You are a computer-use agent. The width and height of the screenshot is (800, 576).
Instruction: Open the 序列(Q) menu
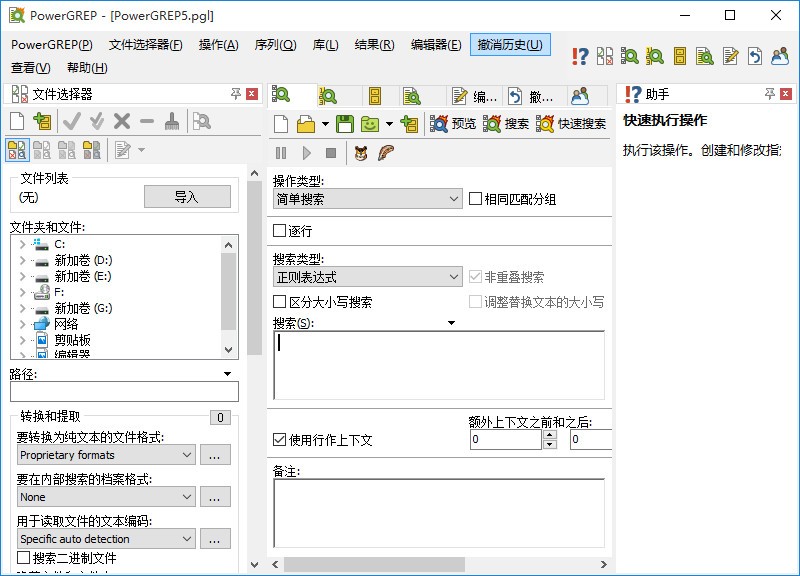click(276, 45)
